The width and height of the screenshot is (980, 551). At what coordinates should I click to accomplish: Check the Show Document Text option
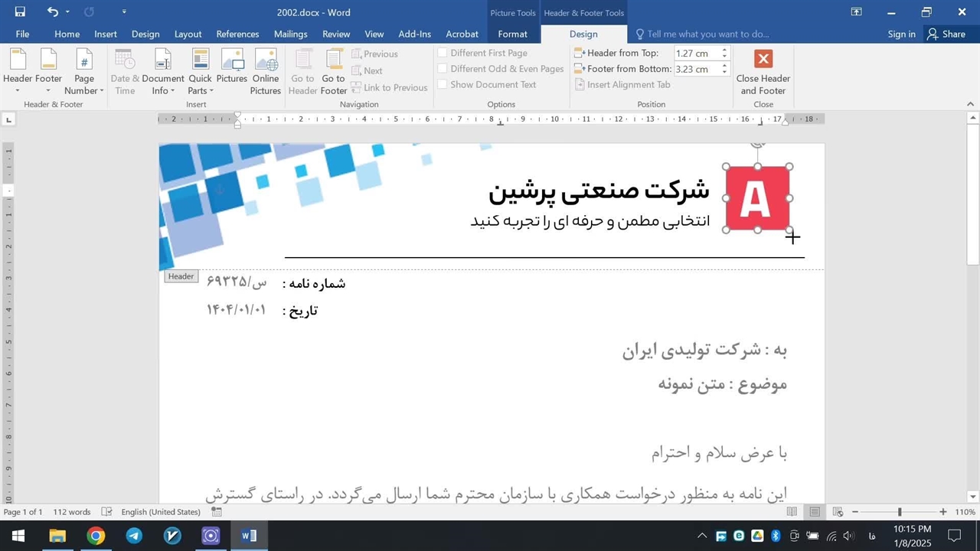point(443,85)
